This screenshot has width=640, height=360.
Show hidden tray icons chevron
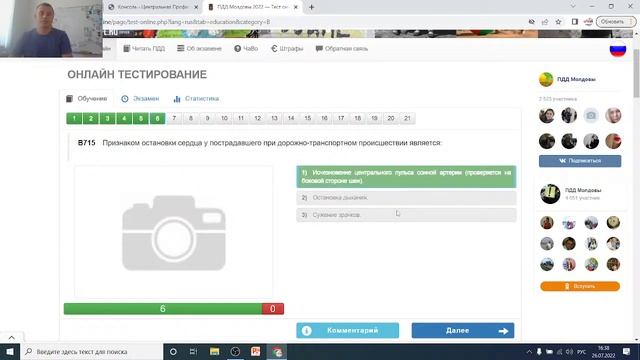click(529, 351)
